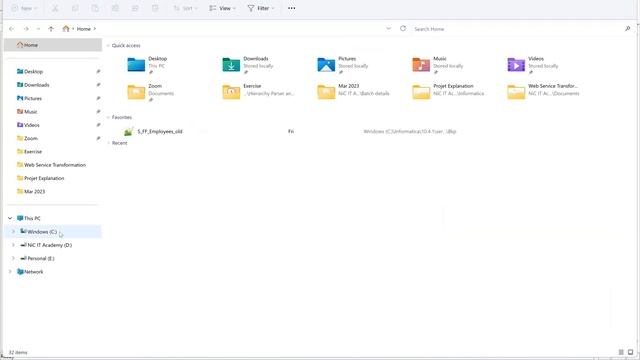The height and width of the screenshot is (360, 640).
Task: Open Pictures in the sidebar
Action: (33, 98)
